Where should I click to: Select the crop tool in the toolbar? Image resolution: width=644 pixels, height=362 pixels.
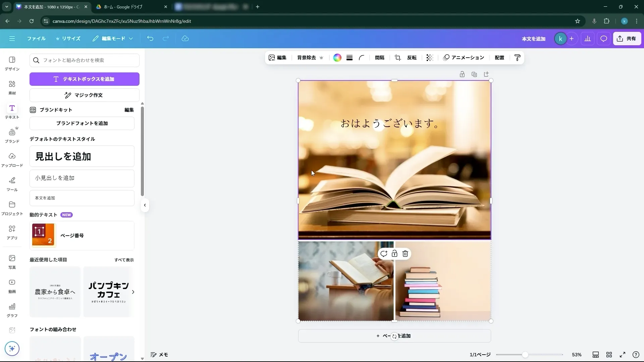pos(397,58)
